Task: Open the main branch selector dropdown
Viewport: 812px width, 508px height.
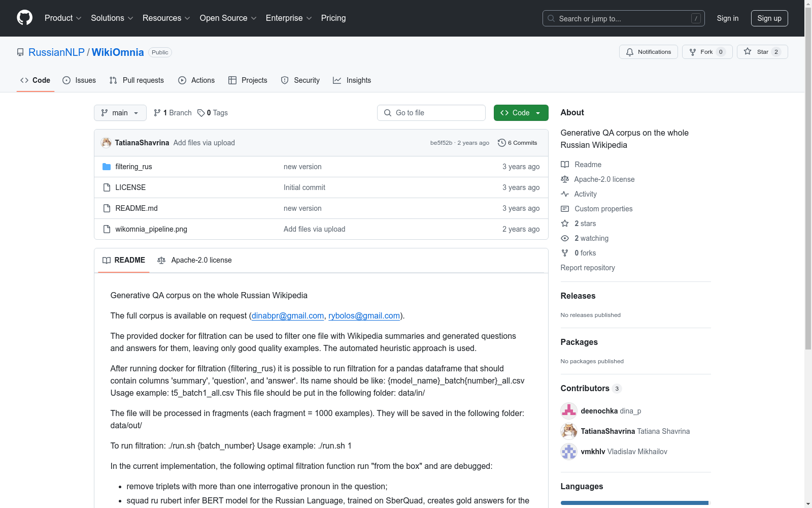Action: pos(120,113)
